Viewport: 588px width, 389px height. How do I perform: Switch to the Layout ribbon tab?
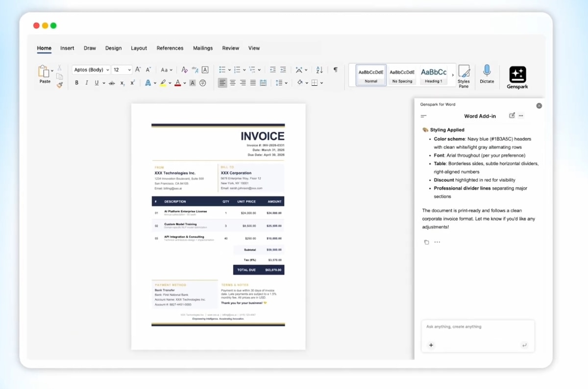(x=139, y=48)
